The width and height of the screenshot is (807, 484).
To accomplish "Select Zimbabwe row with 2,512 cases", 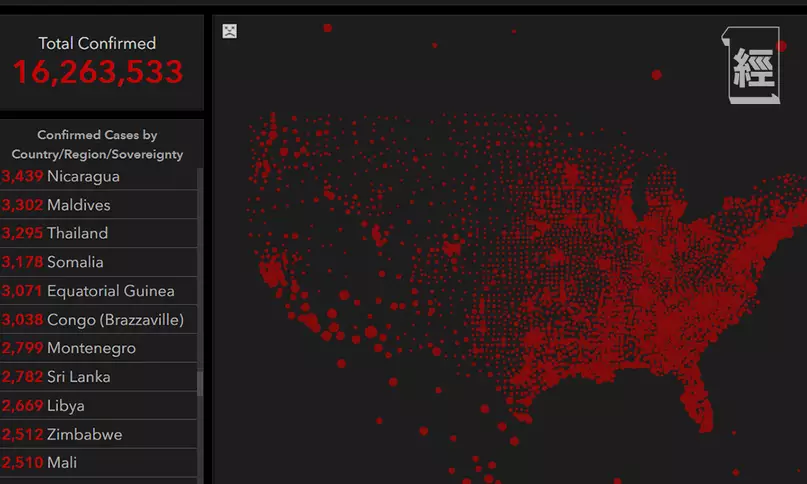I will coord(98,434).
